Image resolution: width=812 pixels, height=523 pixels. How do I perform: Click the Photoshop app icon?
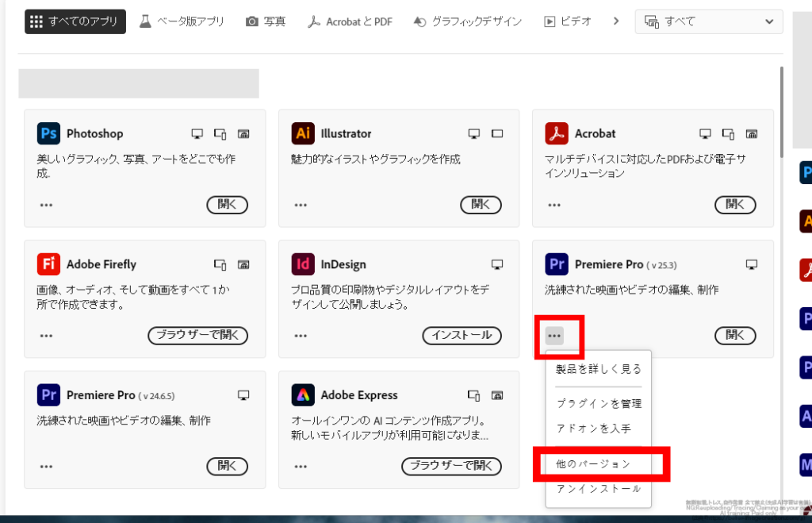tap(48, 133)
